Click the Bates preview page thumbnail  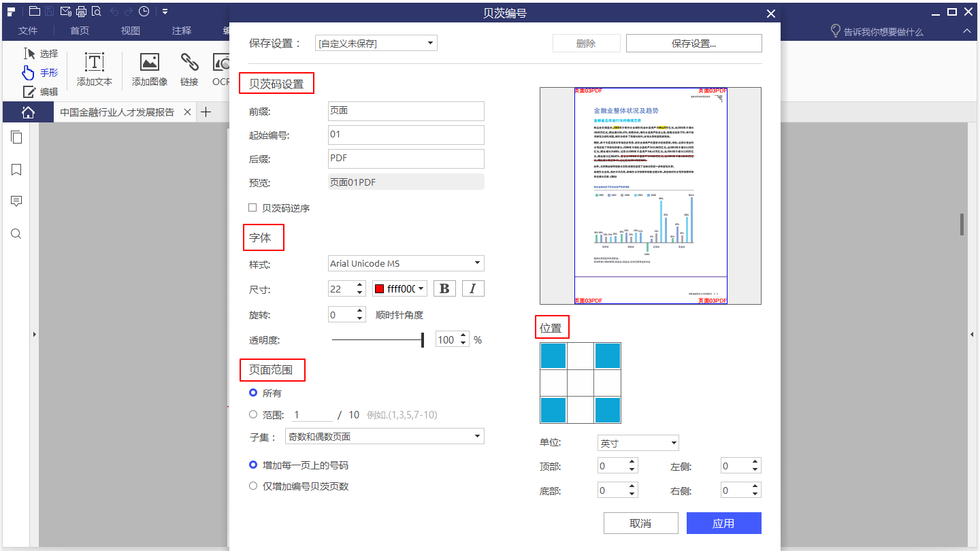point(651,195)
